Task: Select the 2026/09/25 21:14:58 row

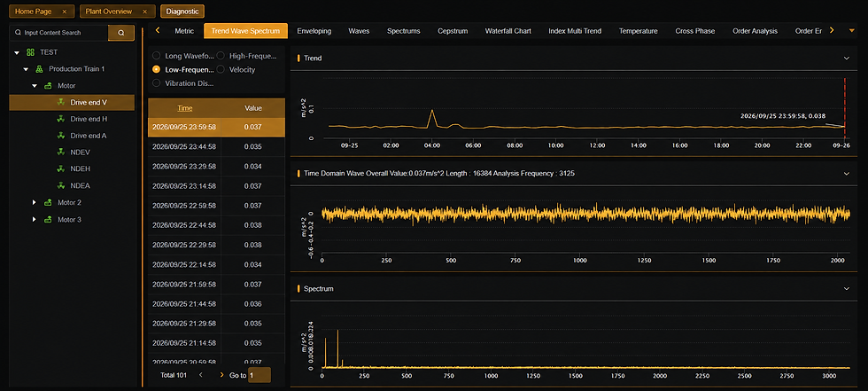Action: pyautogui.click(x=216, y=343)
